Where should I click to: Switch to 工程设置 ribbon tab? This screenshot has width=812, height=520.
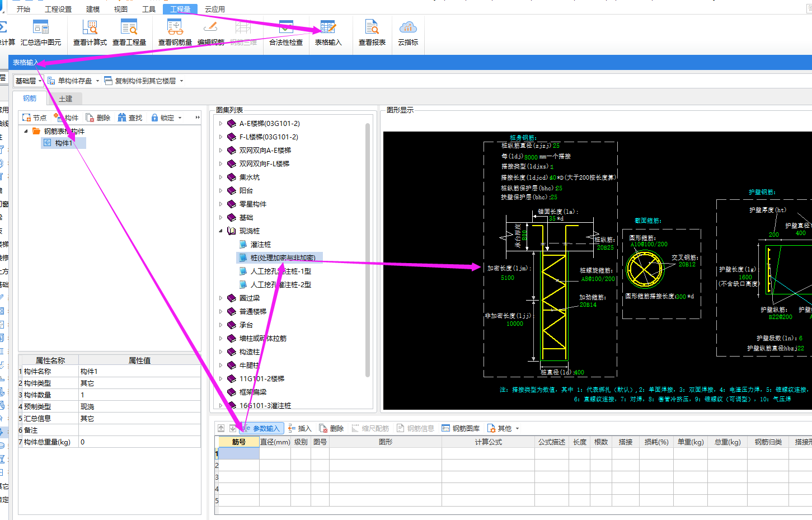click(58, 9)
